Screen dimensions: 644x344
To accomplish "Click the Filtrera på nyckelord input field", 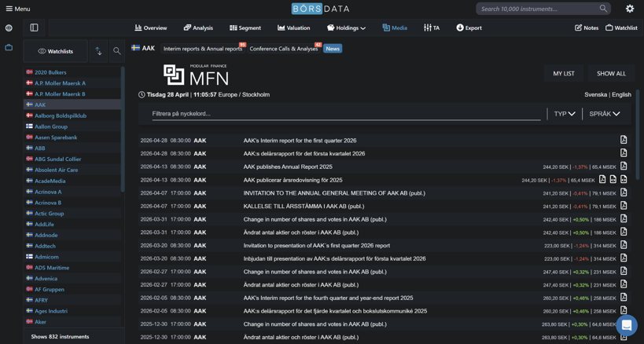I will click(x=346, y=114).
